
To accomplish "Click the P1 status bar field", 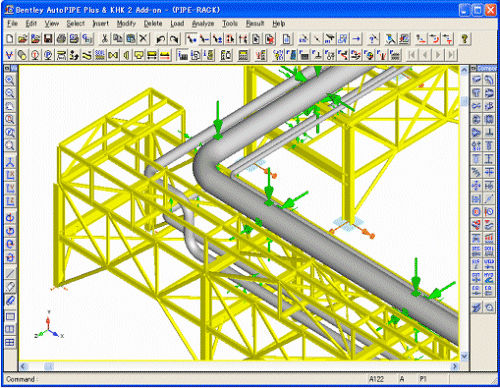I will click(x=423, y=379).
